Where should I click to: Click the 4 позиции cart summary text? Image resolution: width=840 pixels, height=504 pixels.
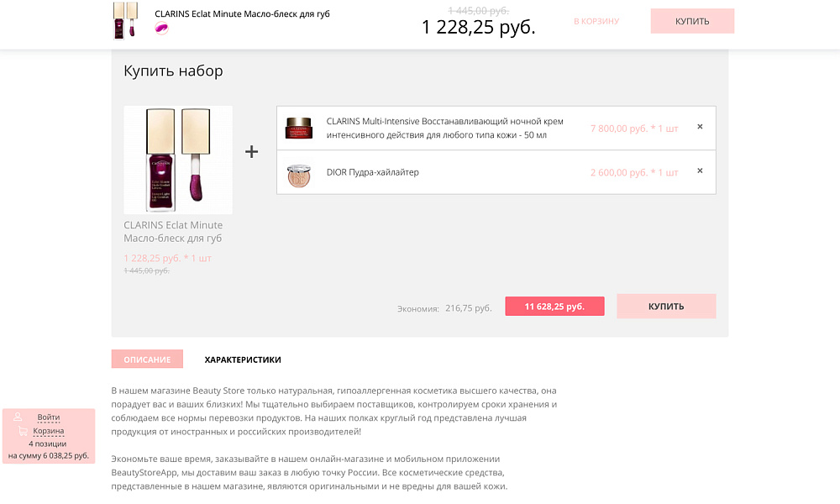point(48,444)
